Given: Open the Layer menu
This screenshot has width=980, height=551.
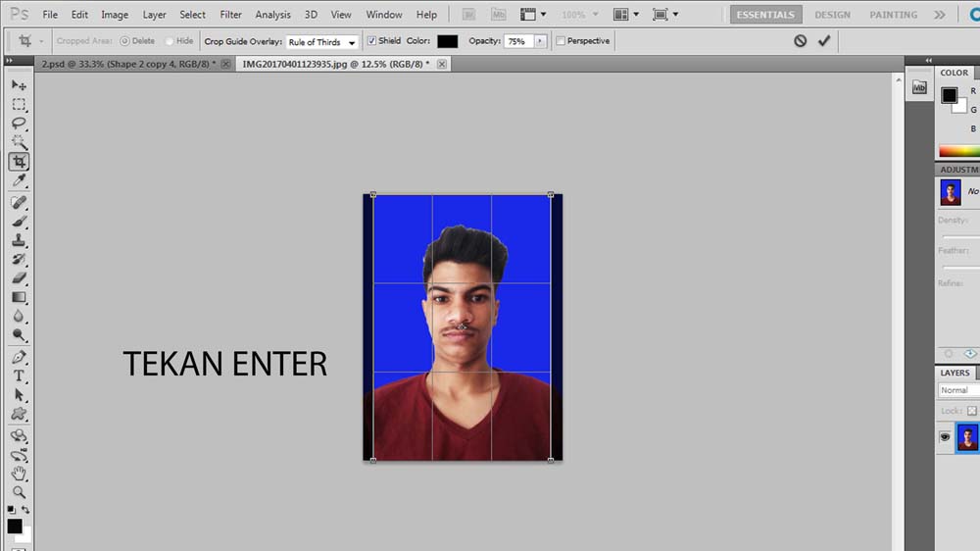Looking at the screenshot, I should [x=154, y=15].
